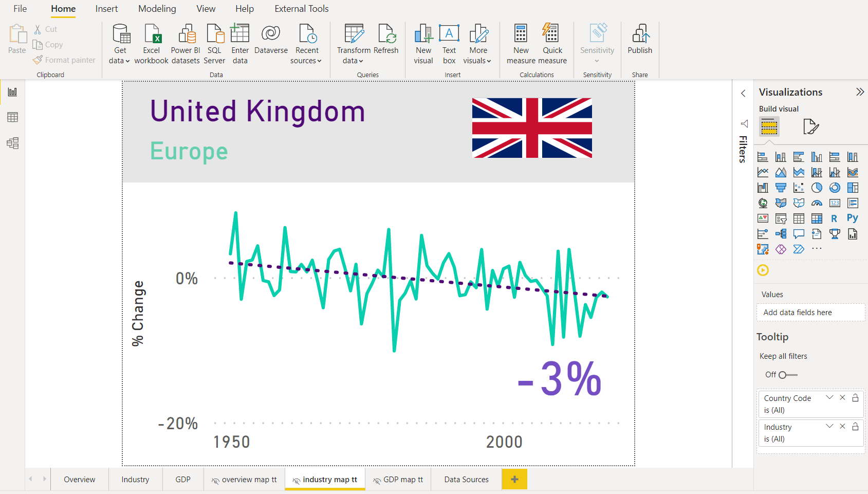Screen dimensions: 868x494
Task: Select the funnel chart visual icon
Action: point(781,188)
